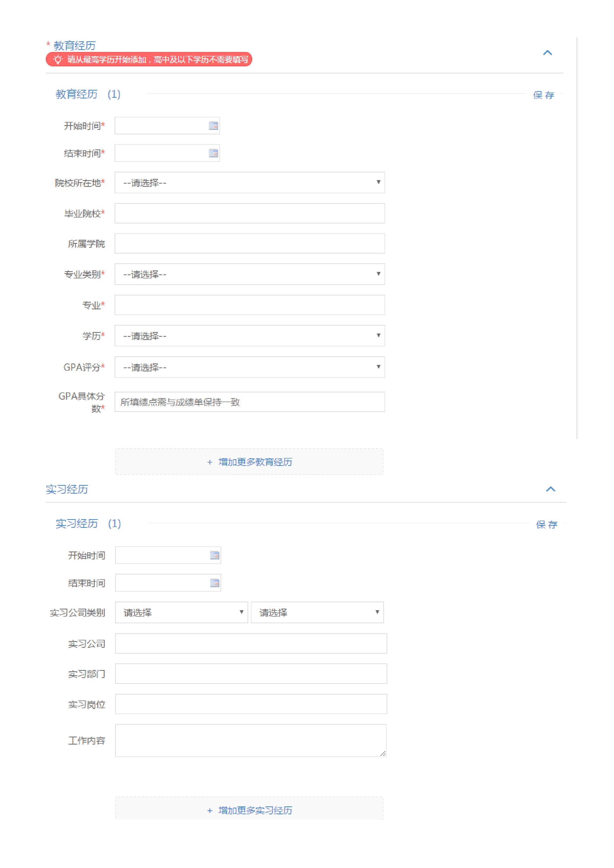Image resolution: width=614 pixels, height=868 pixels.
Task: Click the red tip banner text
Action: point(158,59)
